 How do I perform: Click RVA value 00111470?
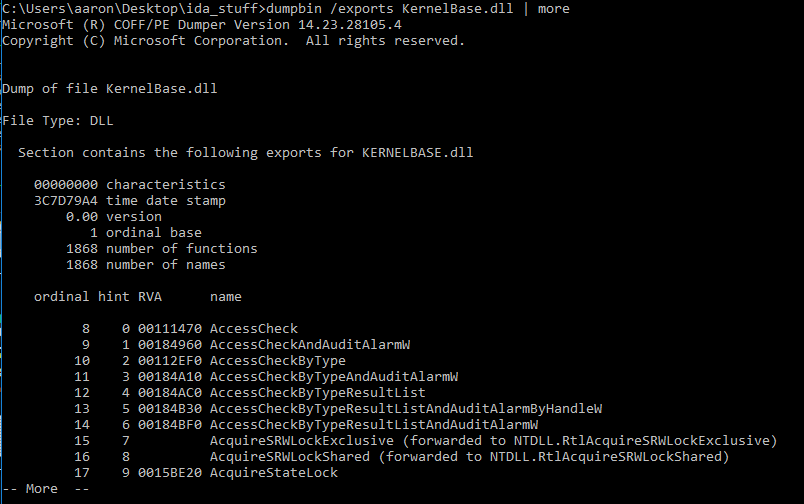pos(170,329)
